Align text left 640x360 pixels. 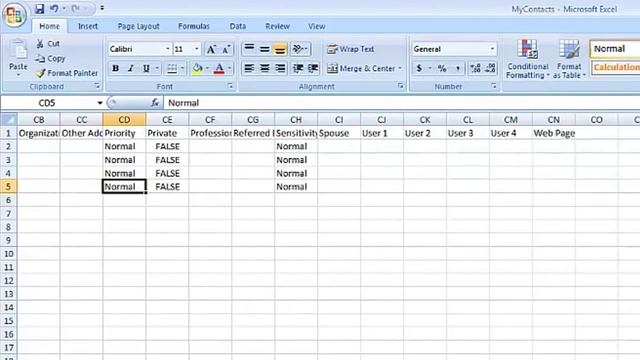(249, 68)
